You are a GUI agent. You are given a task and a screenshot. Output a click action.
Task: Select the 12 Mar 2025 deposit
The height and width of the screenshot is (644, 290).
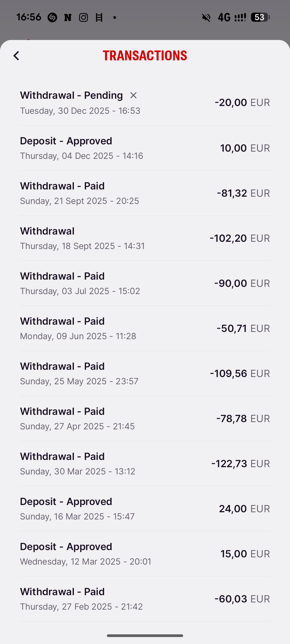click(145, 554)
